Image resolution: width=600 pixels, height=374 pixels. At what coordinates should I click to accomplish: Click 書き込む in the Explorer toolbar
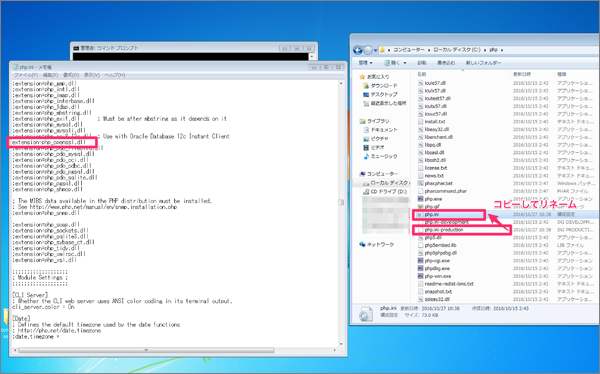[x=446, y=62]
